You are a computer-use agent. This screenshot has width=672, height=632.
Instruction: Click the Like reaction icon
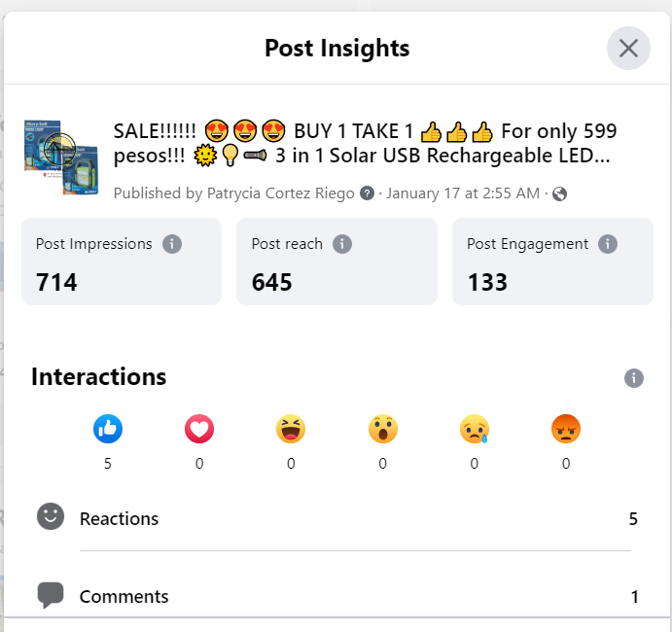pyautogui.click(x=107, y=429)
